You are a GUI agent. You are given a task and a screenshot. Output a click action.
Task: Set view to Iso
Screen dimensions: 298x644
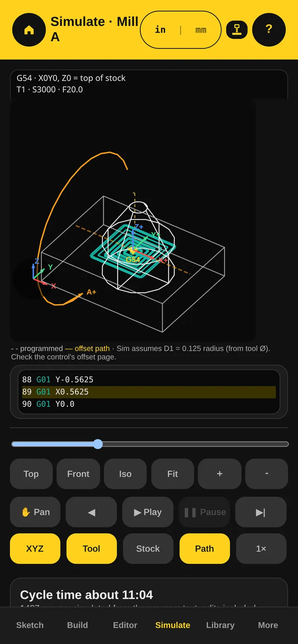[x=125, y=474]
